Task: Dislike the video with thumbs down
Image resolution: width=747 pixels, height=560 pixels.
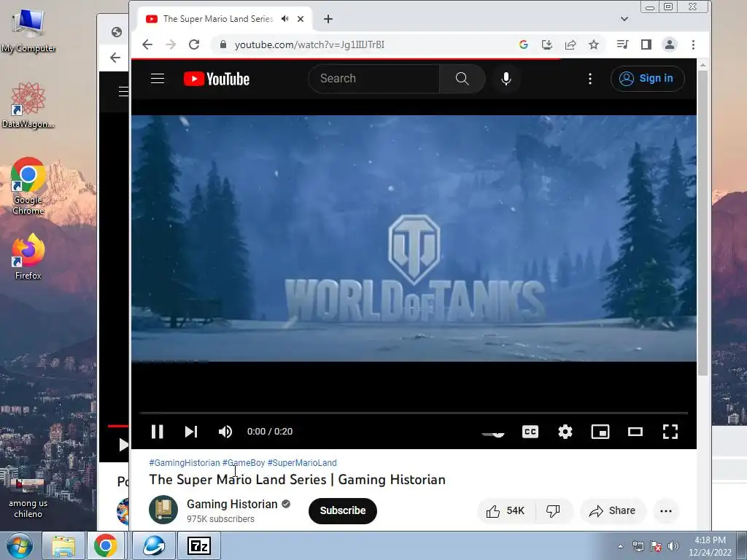Action: click(553, 511)
